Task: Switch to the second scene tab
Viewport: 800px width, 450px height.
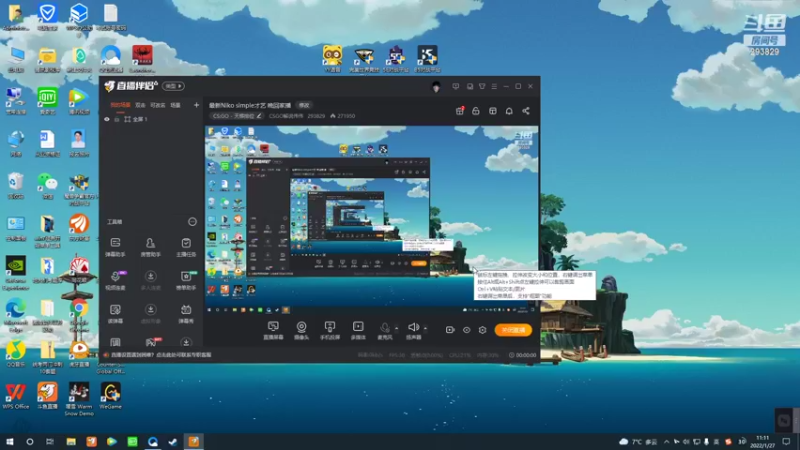Action: 140,105
